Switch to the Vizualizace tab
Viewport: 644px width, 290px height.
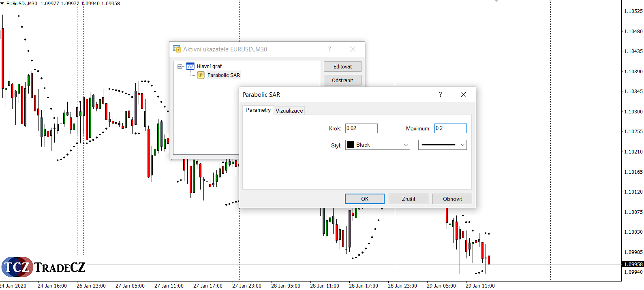[289, 111]
